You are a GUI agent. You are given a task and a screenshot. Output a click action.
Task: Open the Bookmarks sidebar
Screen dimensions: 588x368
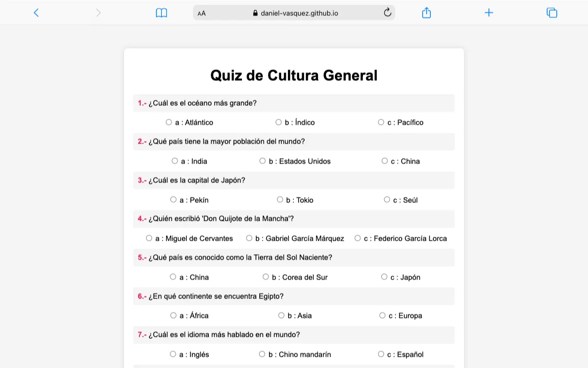coord(161,12)
